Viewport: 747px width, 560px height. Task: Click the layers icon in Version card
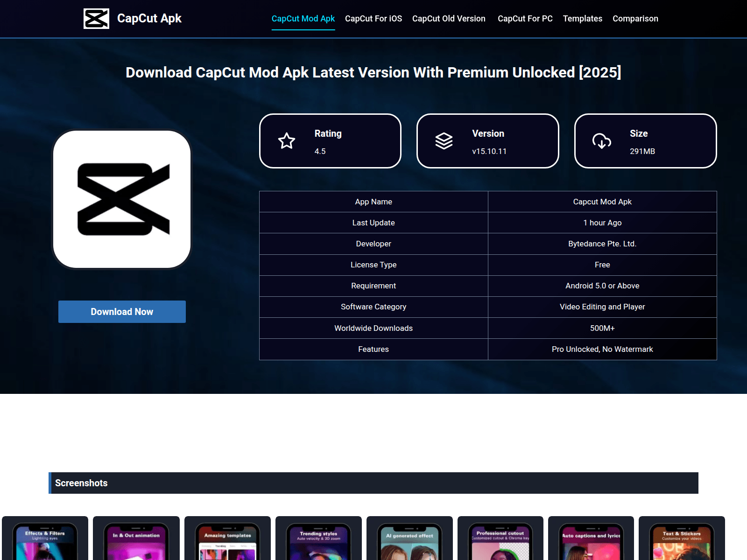(444, 141)
